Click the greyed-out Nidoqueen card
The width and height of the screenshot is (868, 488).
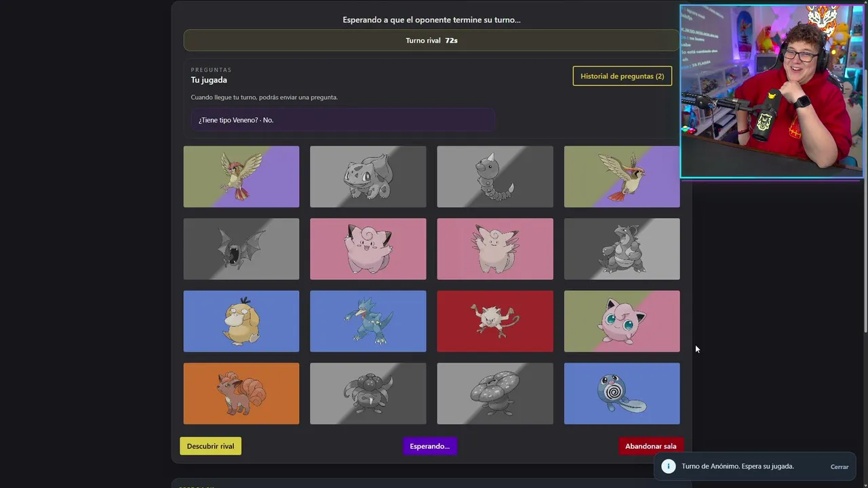(622, 249)
